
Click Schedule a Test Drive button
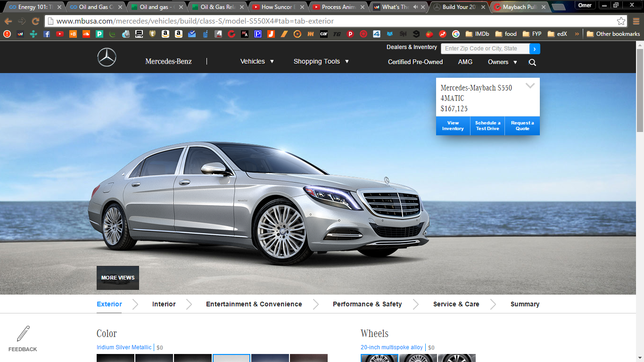tap(487, 126)
